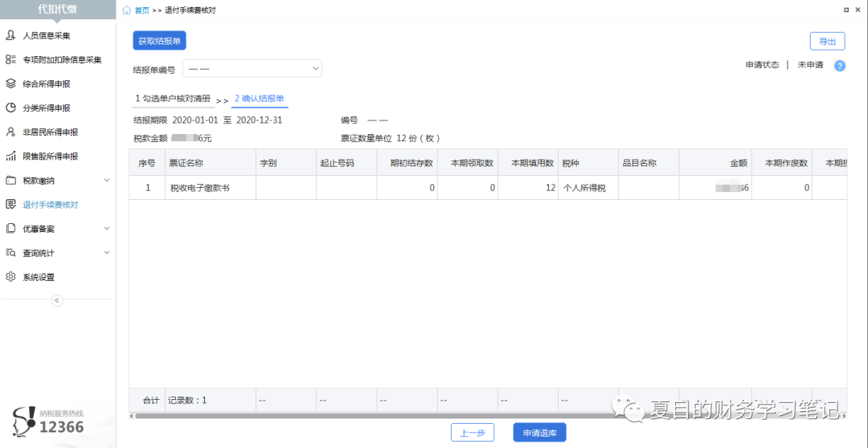Screen dimensions: 868x448
Task: Click the 税款缴纳 folder icon
Action: coord(10,181)
